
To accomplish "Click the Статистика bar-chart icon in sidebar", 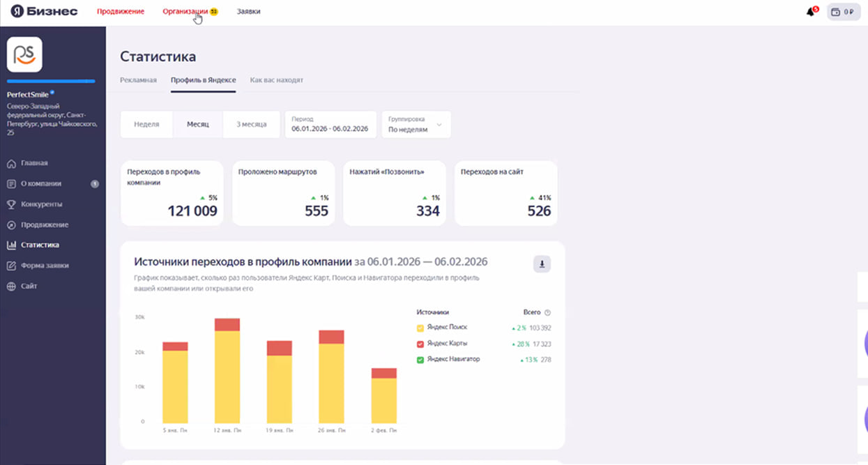I will [x=11, y=245].
